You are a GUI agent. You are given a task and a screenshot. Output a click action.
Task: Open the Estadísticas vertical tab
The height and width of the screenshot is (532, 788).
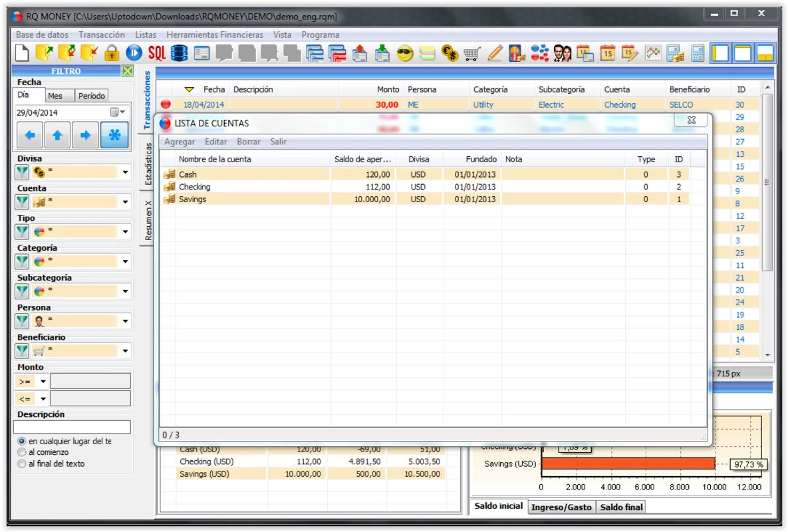(x=148, y=164)
